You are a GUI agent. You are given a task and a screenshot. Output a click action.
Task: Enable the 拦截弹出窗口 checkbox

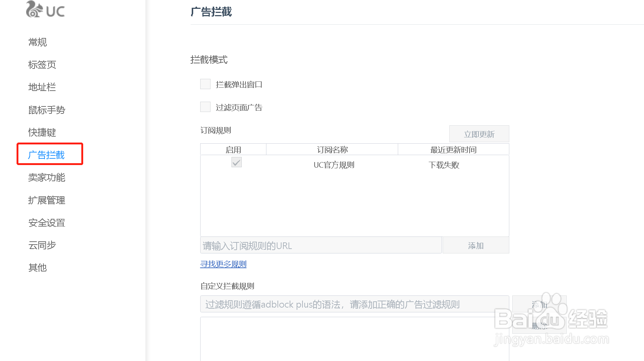[x=205, y=84]
